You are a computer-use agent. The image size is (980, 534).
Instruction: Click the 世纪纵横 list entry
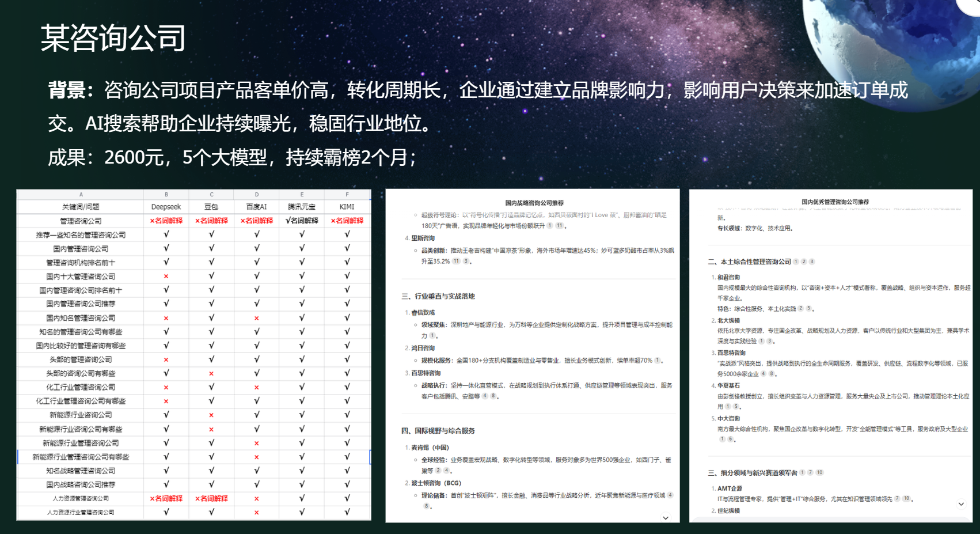728,510
